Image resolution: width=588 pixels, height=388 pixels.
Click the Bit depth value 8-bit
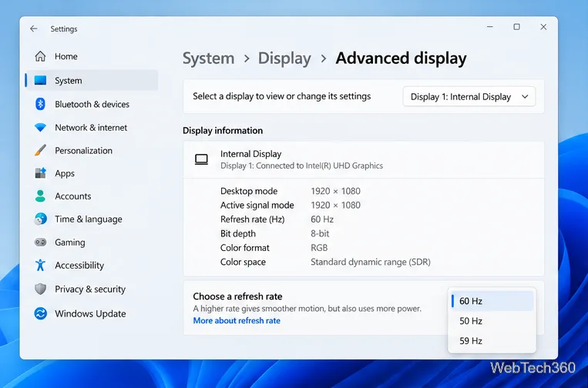tap(320, 234)
